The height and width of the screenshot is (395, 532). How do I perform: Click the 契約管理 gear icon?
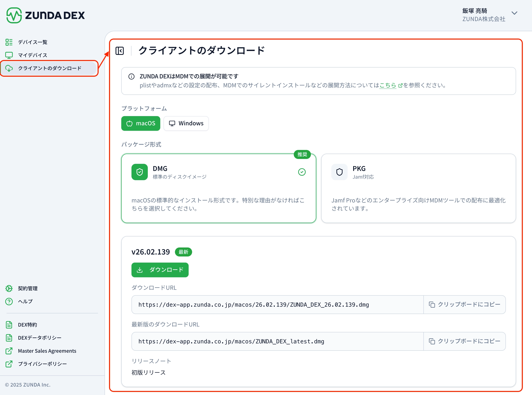click(x=9, y=288)
